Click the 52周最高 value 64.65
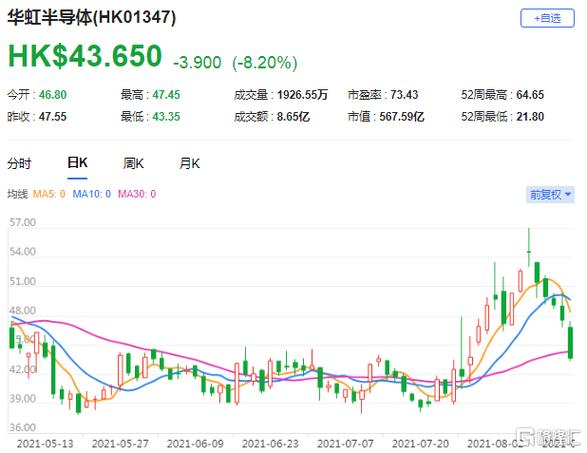 click(530, 95)
